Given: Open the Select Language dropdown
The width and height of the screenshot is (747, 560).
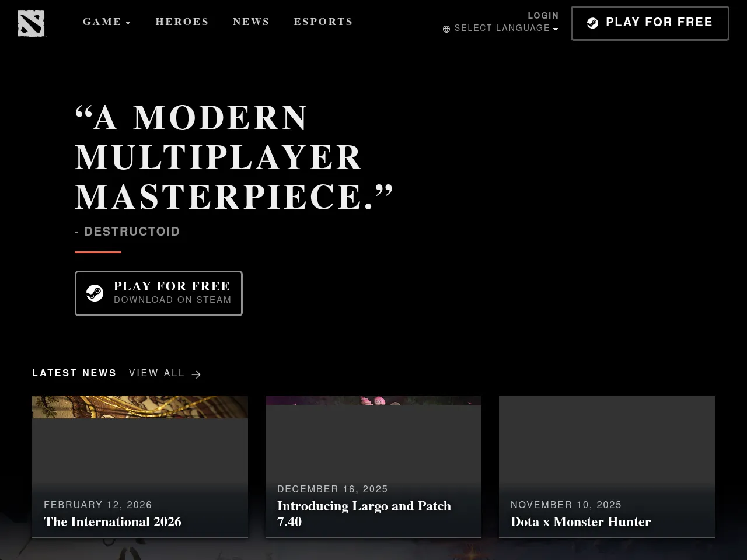Looking at the screenshot, I should click(502, 29).
